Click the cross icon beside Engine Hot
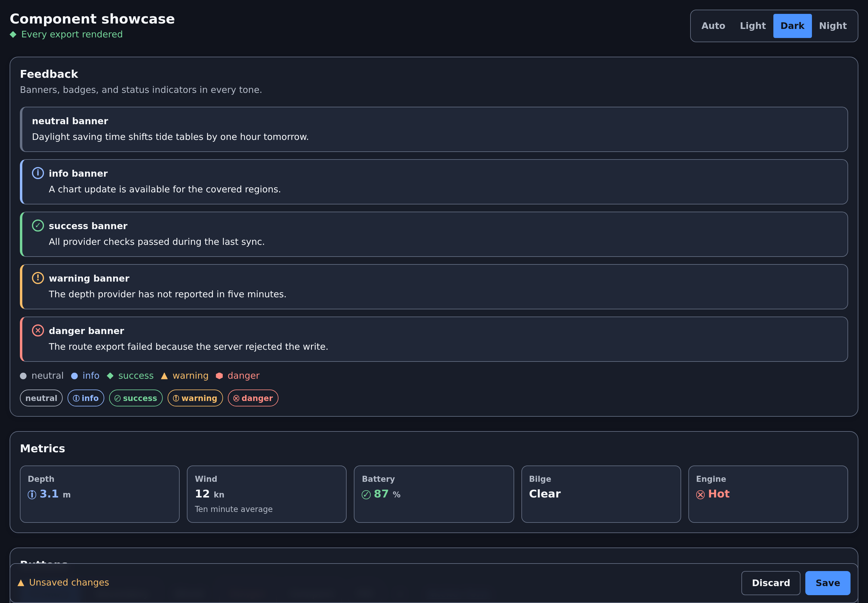868x603 pixels. coord(700,494)
